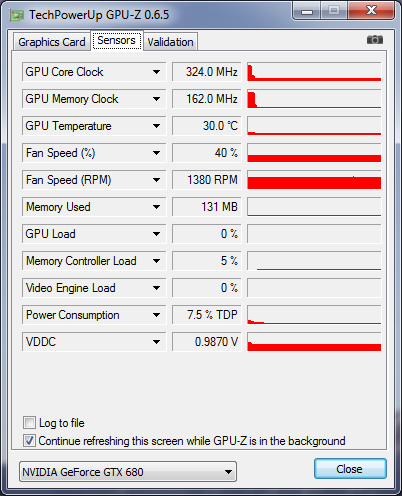Screen dimensions: 402x496
Task: Close window with the red X button
Action: point(371,11)
